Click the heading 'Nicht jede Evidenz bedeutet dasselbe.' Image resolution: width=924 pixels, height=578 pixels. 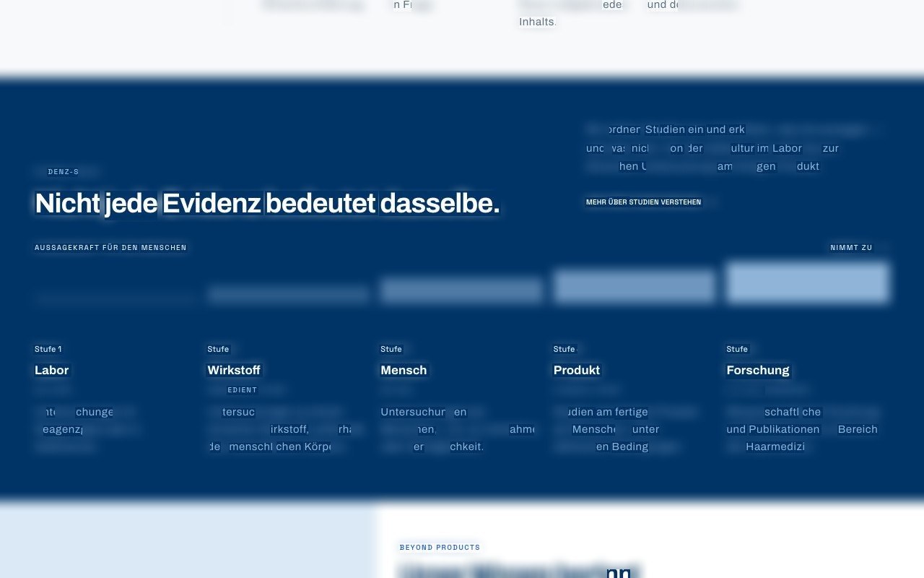point(267,204)
